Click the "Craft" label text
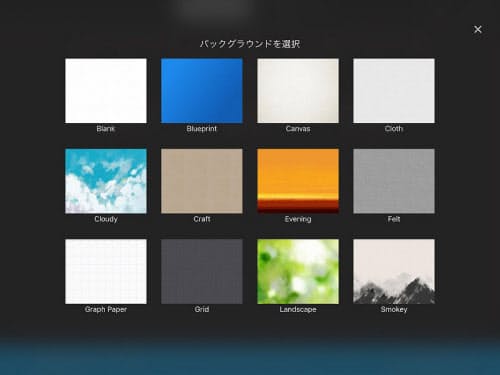The image size is (500, 375). (202, 219)
